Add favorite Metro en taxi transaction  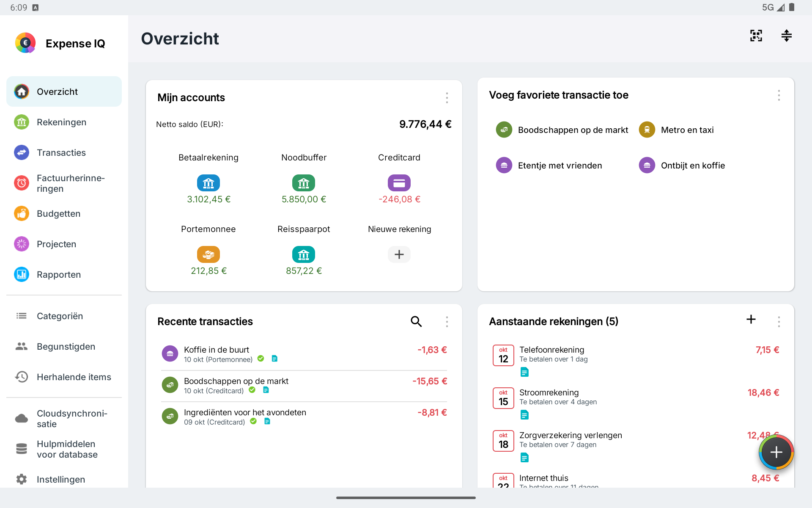pos(676,130)
